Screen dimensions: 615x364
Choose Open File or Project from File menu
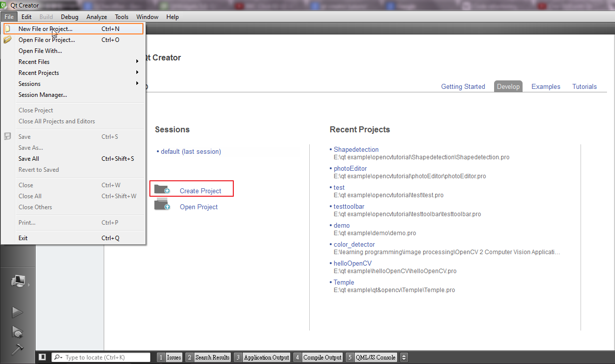(73, 40)
